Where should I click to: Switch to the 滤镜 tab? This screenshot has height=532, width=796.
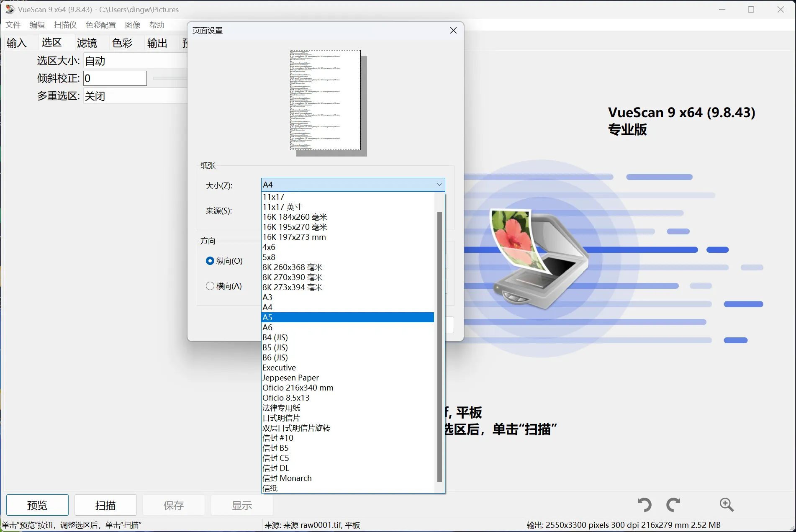coord(87,43)
